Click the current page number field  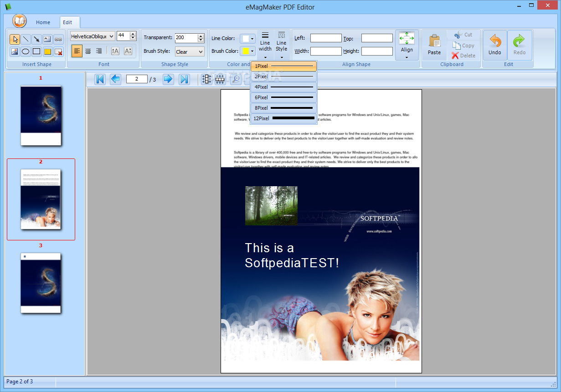click(x=137, y=79)
